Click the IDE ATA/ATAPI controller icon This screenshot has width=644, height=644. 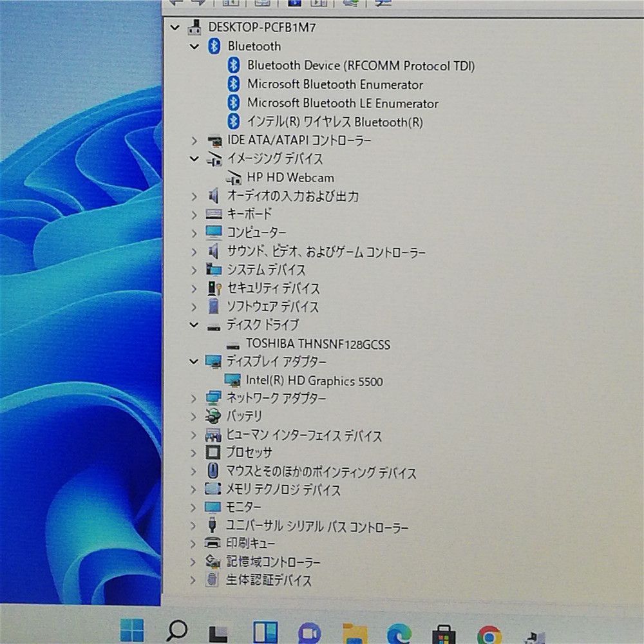coord(214,141)
